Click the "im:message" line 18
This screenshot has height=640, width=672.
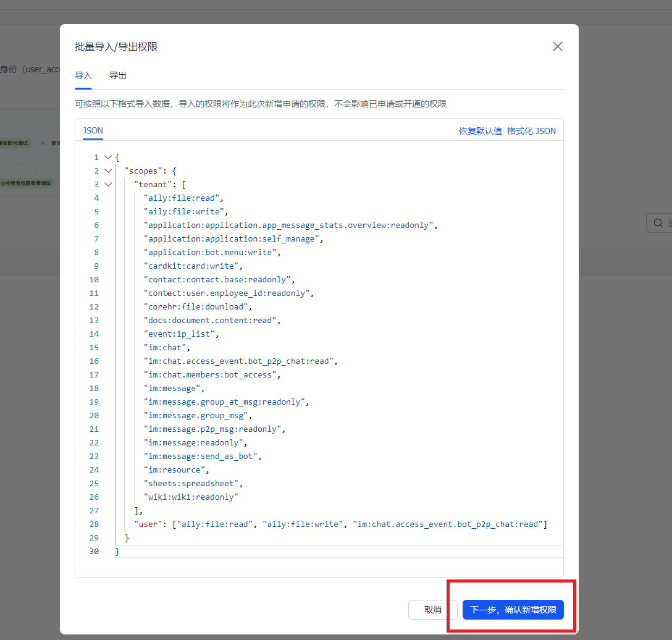point(174,389)
